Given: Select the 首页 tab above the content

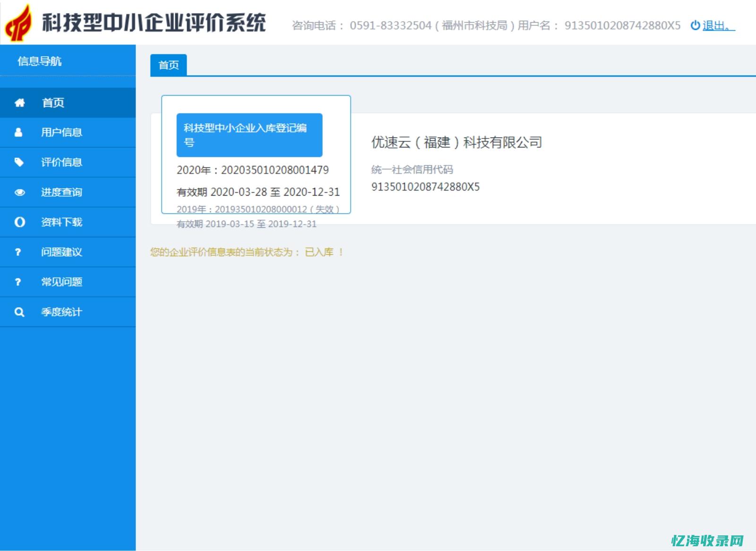Looking at the screenshot, I should (169, 65).
